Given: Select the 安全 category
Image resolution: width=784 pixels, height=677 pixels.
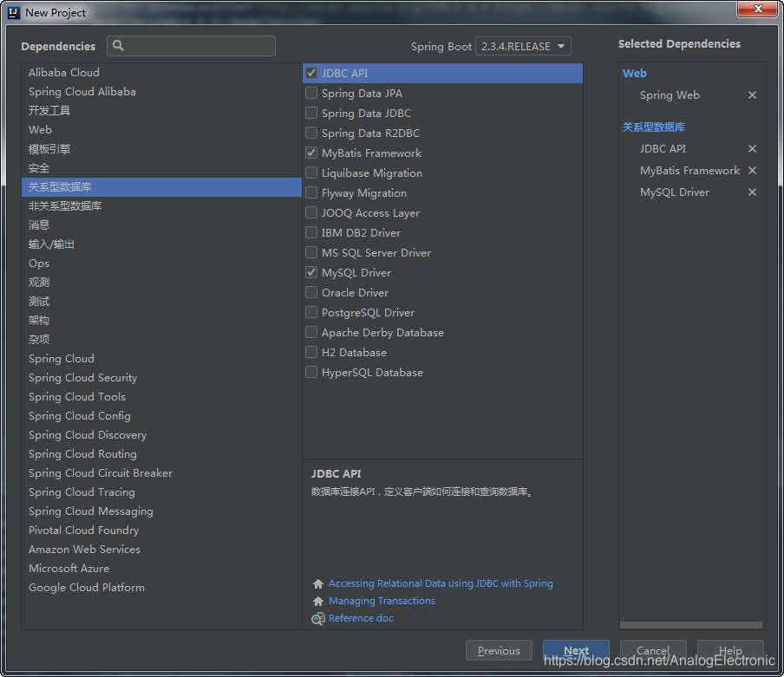Looking at the screenshot, I should click(161, 168).
